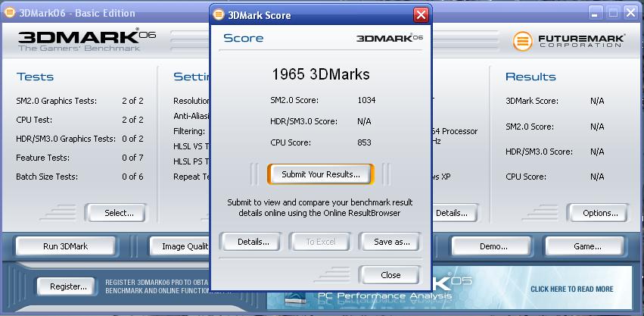644x316 pixels.
Task: Click the Image Quality button
Action: (181, 246)
